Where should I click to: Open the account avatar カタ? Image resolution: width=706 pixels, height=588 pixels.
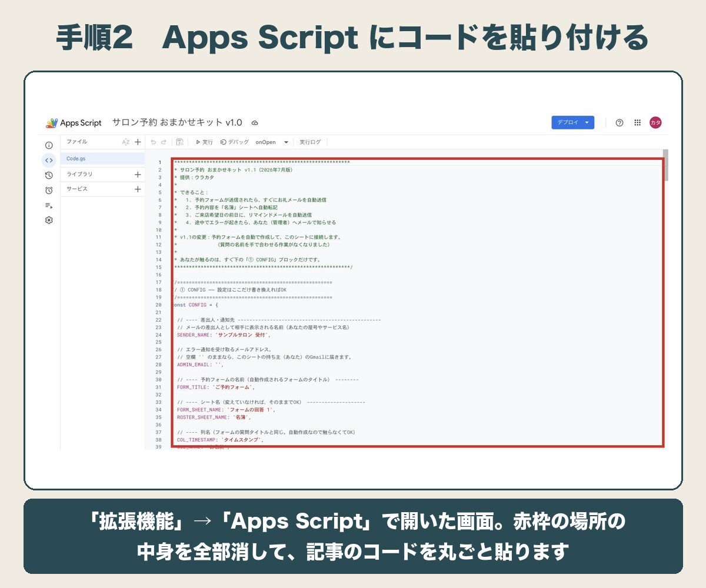click(x=655, y=122)
